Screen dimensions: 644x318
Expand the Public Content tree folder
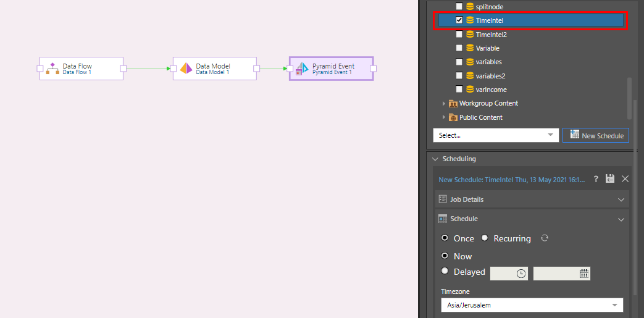(x=443, y=117)
